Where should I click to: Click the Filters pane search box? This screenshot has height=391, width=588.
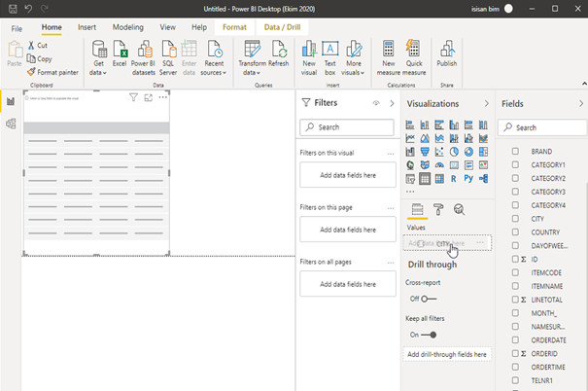click(x=347, y=127)
